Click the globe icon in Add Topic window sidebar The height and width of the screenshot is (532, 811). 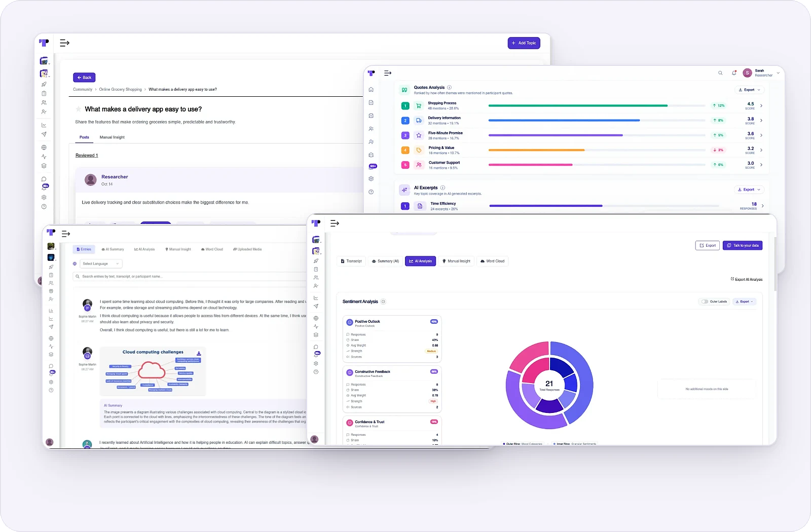[44, 147]
